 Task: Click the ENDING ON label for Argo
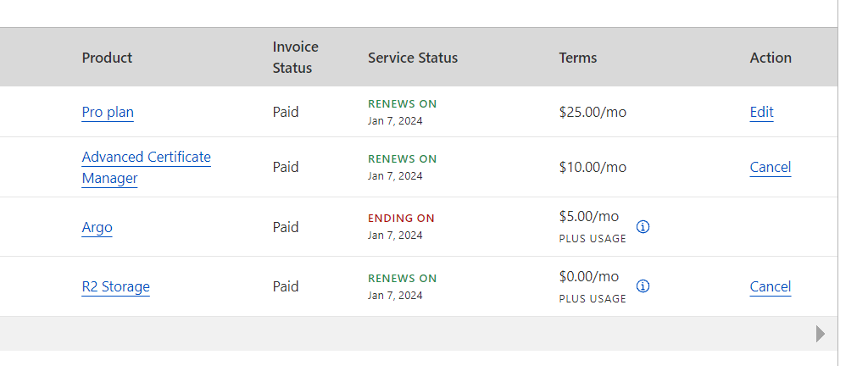401,218
